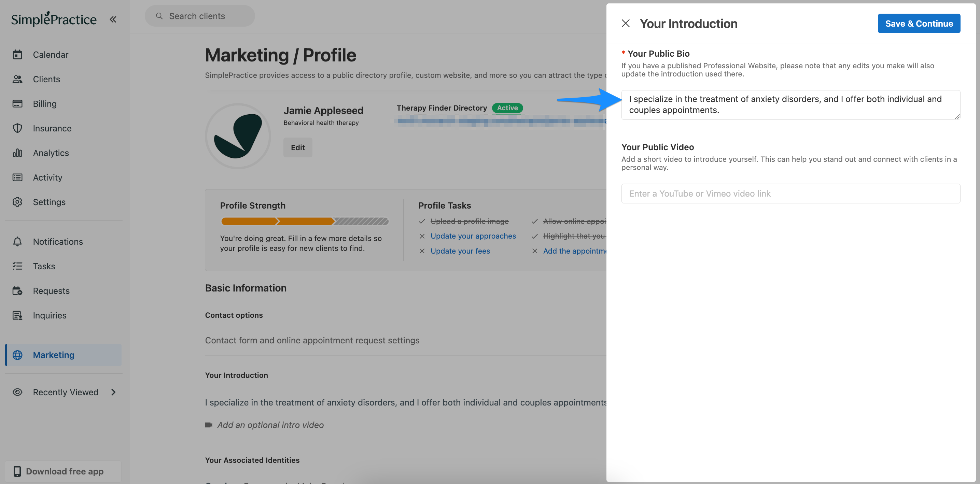Click the Your Introduction section heading
Viewport: 980px width, 484px height.
236,375
